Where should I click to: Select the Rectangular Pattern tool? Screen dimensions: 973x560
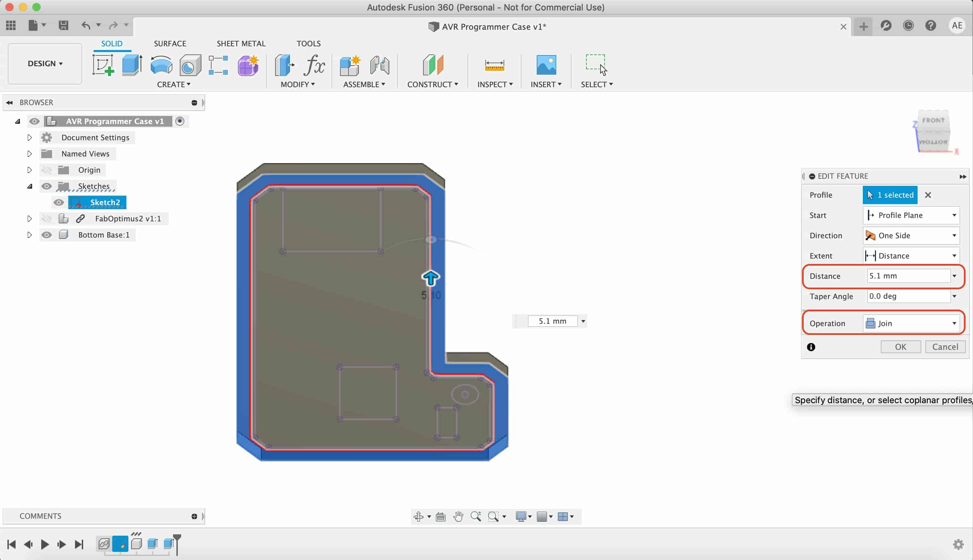pos(218,65)
